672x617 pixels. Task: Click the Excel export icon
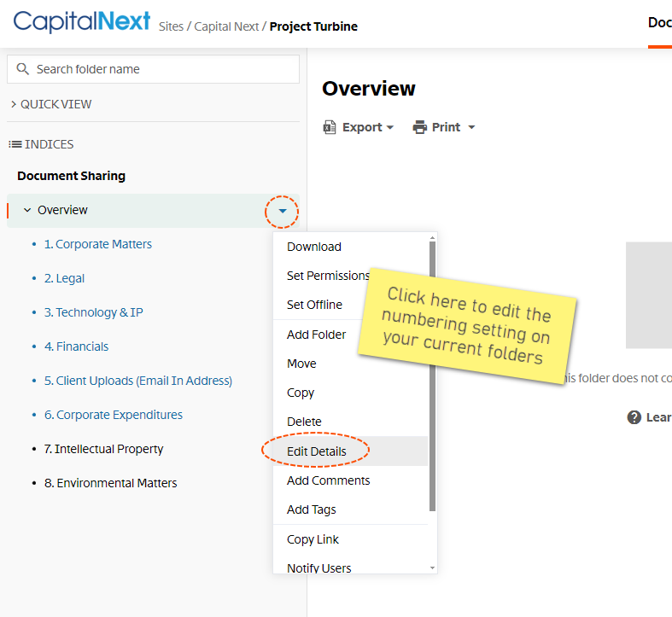click(x=329, y=127)
